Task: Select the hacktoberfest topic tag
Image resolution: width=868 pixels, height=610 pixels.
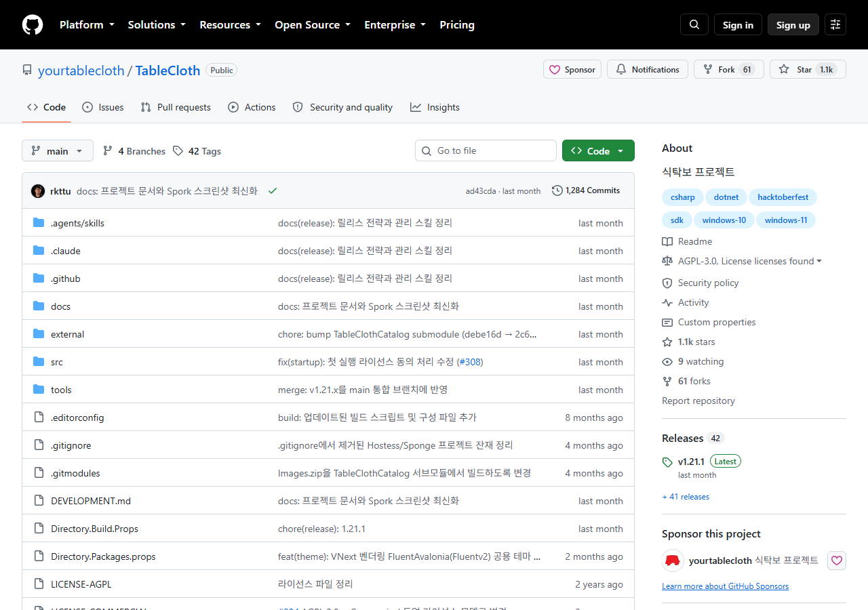Action: [x=783, y=197]
